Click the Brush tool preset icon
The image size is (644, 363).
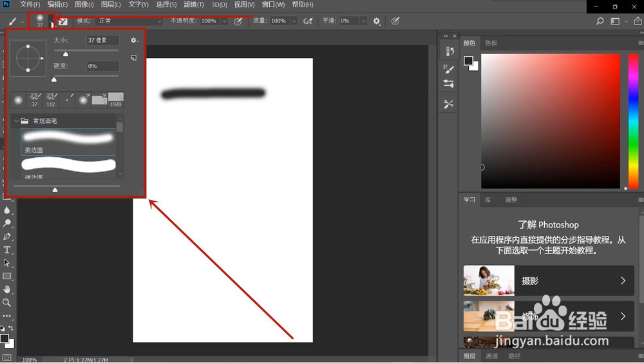[13, 21]
